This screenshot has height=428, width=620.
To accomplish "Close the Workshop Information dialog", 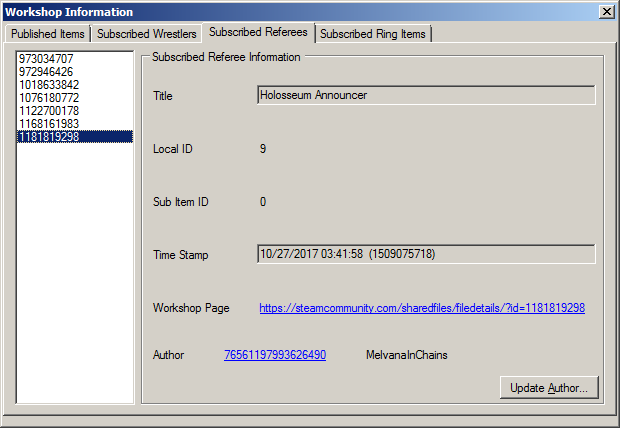I will pos(606,11).
